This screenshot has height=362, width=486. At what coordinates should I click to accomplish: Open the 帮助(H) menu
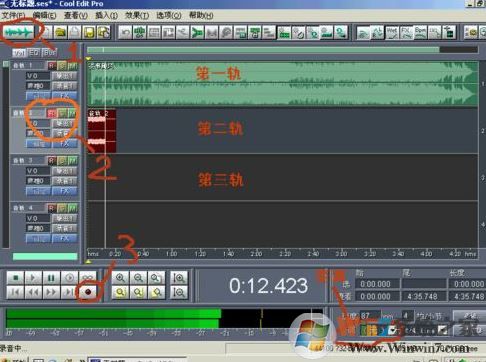tap(201, 15)
